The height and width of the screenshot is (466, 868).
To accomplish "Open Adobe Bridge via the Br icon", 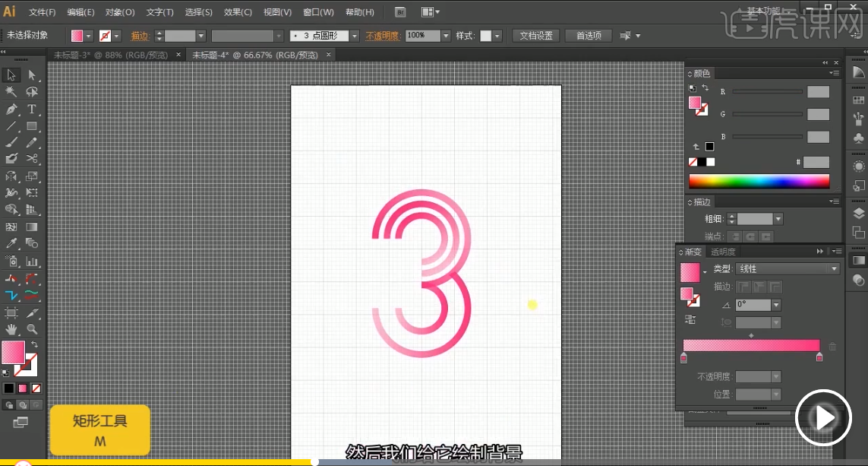I will click(x=402, y=12).
